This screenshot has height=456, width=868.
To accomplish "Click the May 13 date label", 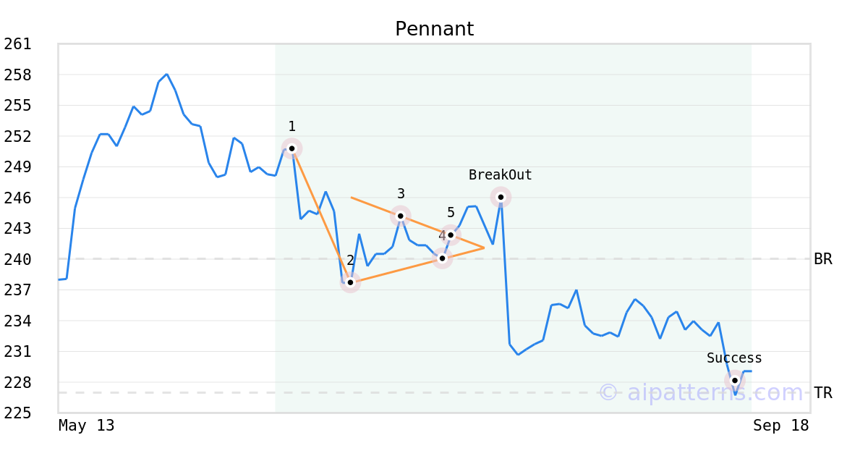I will (x=86, y=426).
